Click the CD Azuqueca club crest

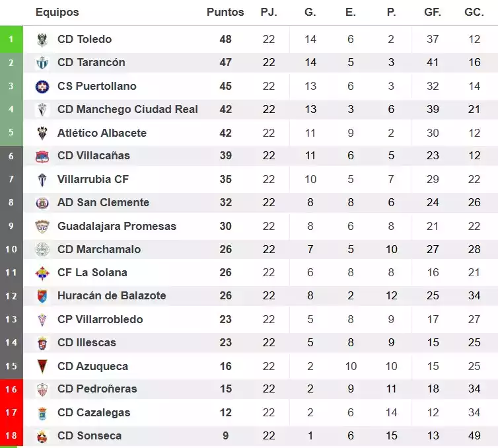pos(42,366)
